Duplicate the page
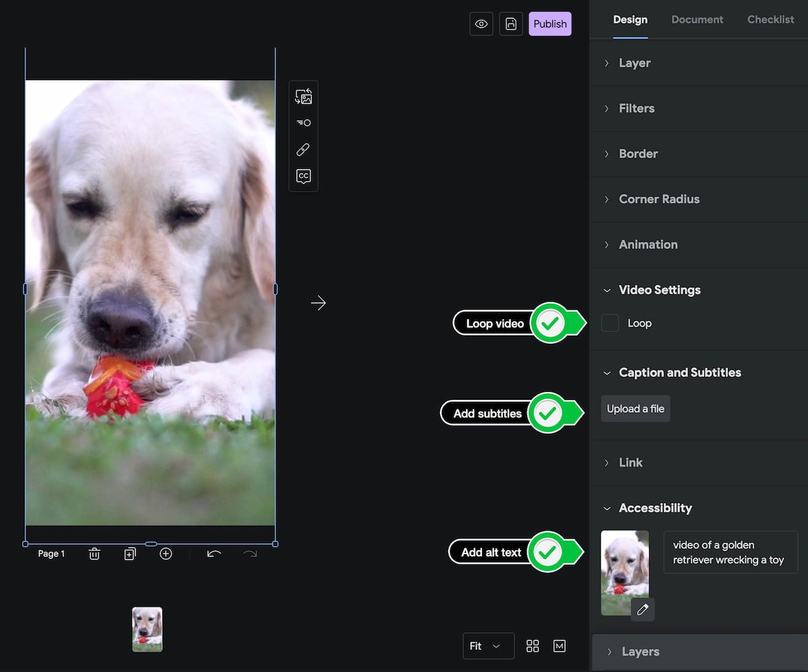 pos(130,553)
